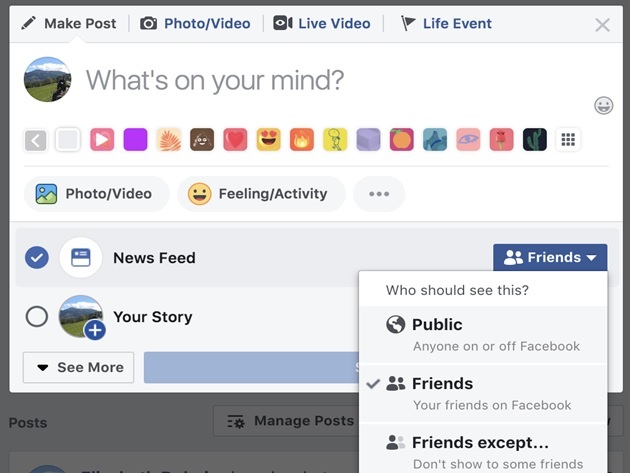Screen dimensions: 631x473
Task: Open the emoji picker smiley icon
Action: point(604,105)
